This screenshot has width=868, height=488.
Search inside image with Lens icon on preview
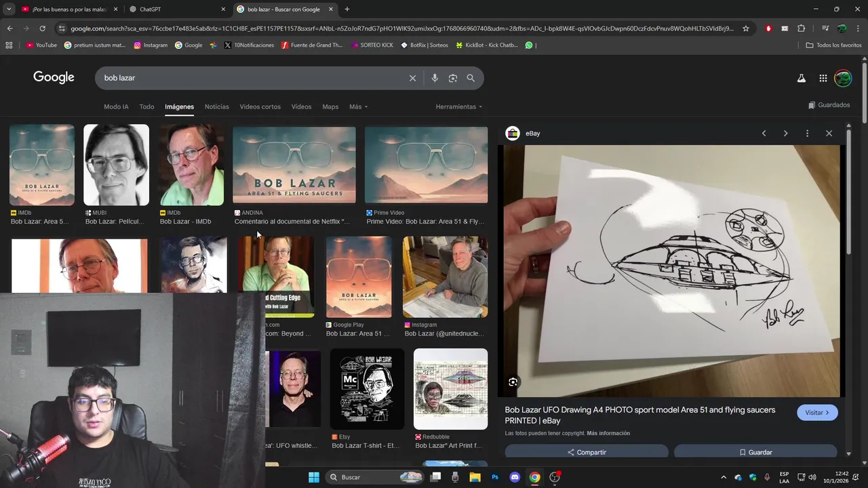513,382
